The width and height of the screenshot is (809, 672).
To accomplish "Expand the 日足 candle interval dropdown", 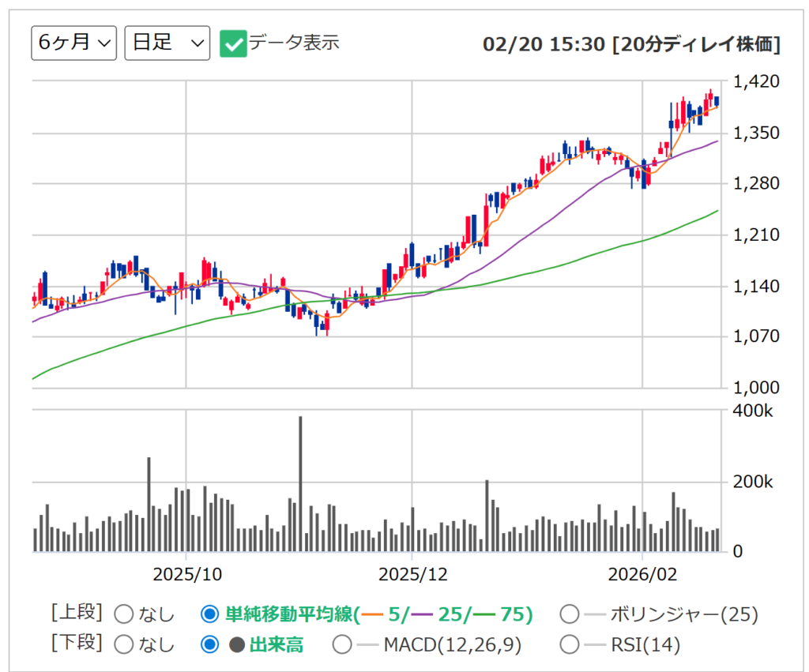I will 167,43.
